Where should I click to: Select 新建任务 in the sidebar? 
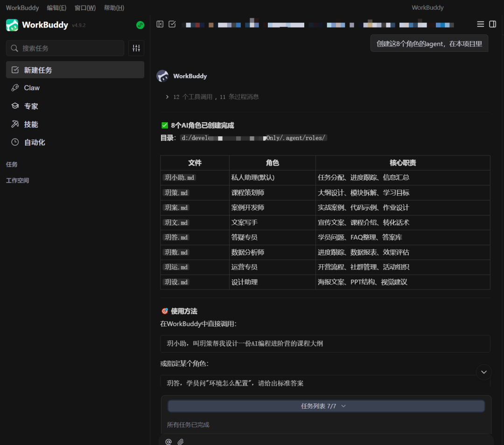(75, 70)
